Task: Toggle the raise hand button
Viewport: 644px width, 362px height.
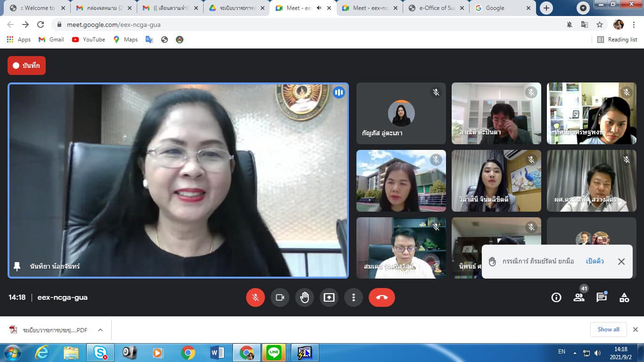Action: [x=305, y=297]
